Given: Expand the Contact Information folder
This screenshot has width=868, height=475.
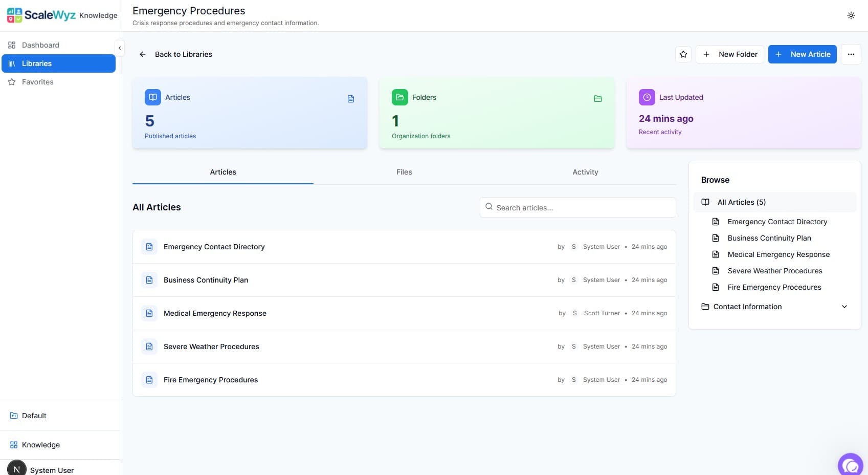Looking at the screenshot, I should tap(844, 307).
